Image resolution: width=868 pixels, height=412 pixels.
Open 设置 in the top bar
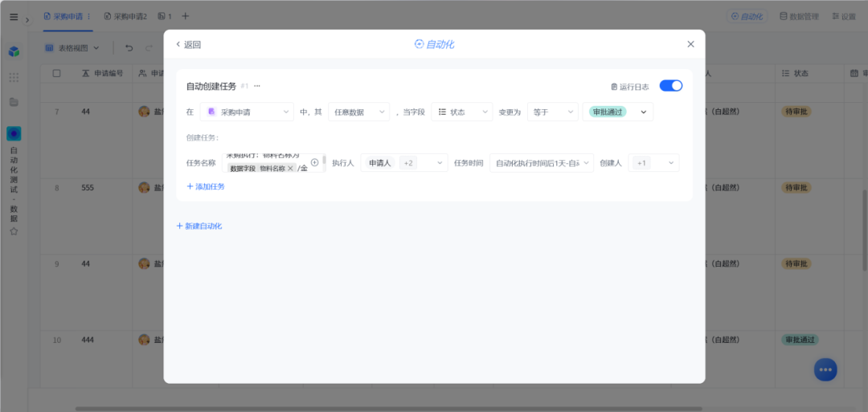[844, 17]
